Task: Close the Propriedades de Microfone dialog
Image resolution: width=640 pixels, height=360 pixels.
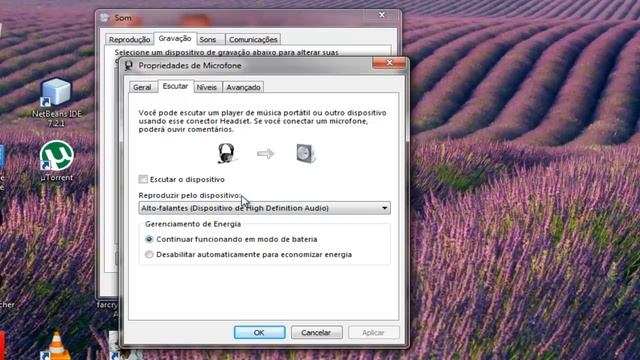Action: pyautogui.click(x=389, y=63)
